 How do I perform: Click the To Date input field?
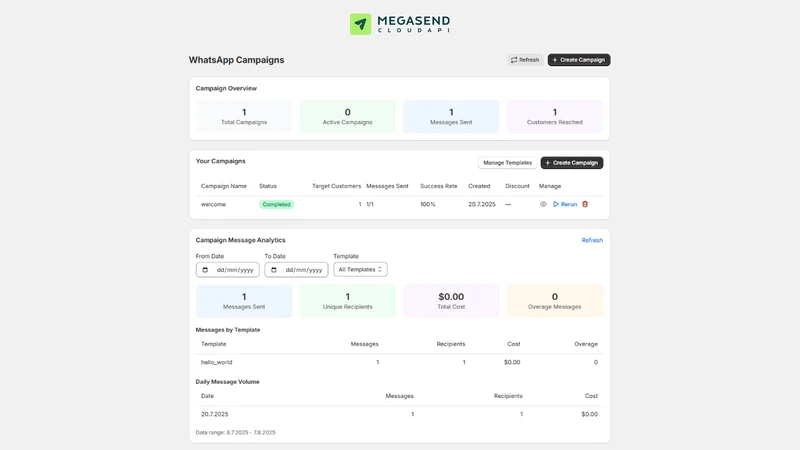[296, 270]
